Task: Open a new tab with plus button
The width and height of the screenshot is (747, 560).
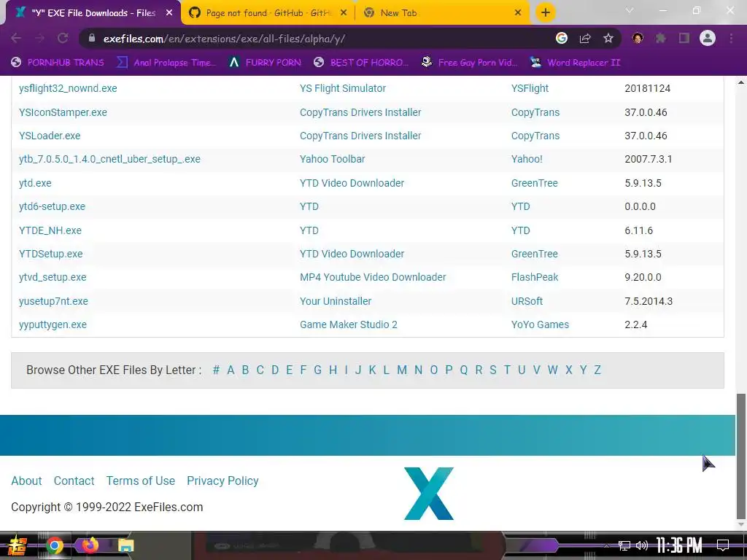Action: click(546, 12)
